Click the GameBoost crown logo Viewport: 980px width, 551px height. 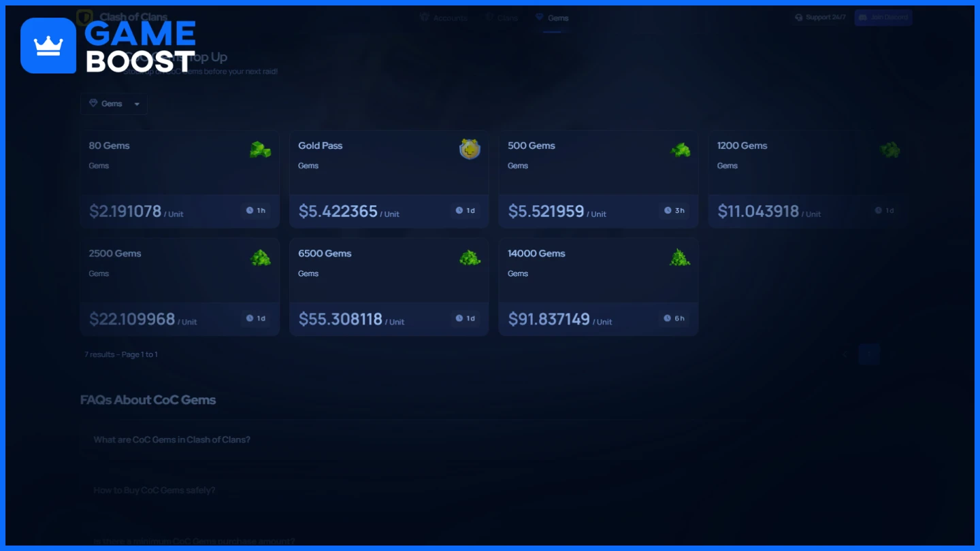(x=48, y=46)
